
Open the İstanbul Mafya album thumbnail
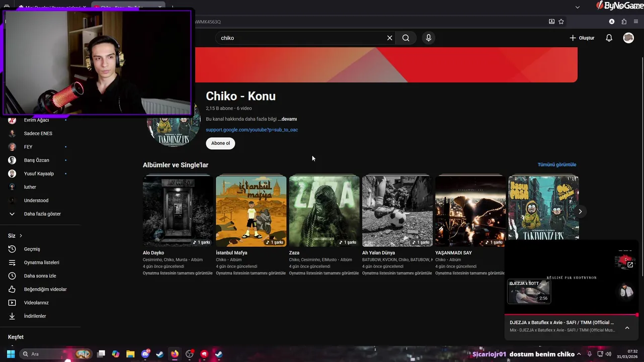[251, 211]
